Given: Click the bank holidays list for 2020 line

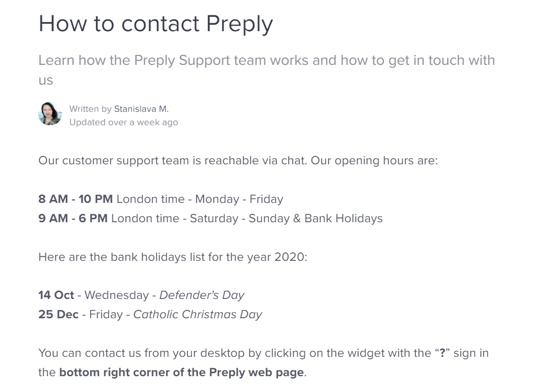Looking at the screenshot, I should point(172,257).
